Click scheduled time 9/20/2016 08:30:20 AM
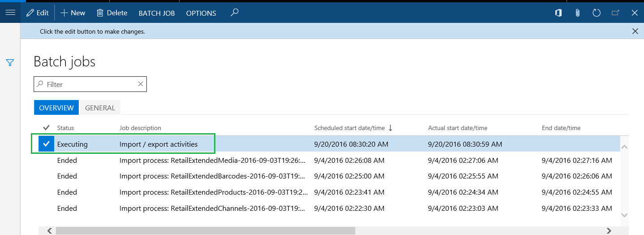 coord(351,144)
